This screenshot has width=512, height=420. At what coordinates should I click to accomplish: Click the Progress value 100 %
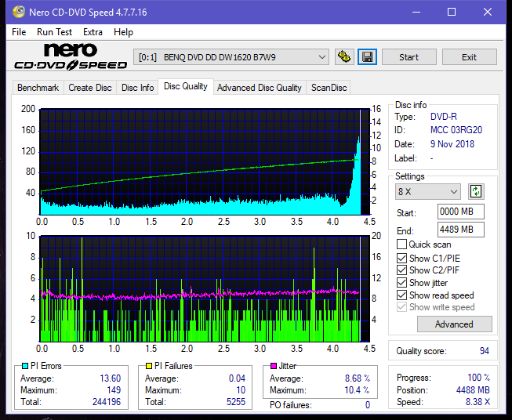(x=479, y=378)
